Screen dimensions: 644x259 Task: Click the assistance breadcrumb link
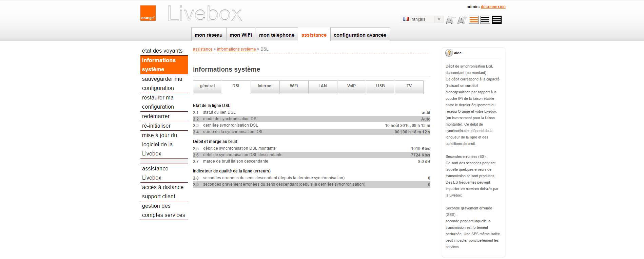[202, 49]
